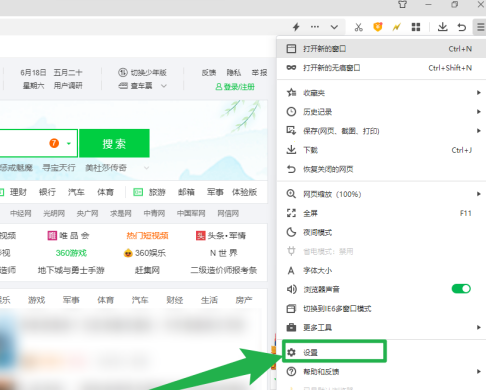The width and height of the screenshot is (486, 390).
Task: Open the search box dropdown arrow
Action: click(x=69, y=144)
